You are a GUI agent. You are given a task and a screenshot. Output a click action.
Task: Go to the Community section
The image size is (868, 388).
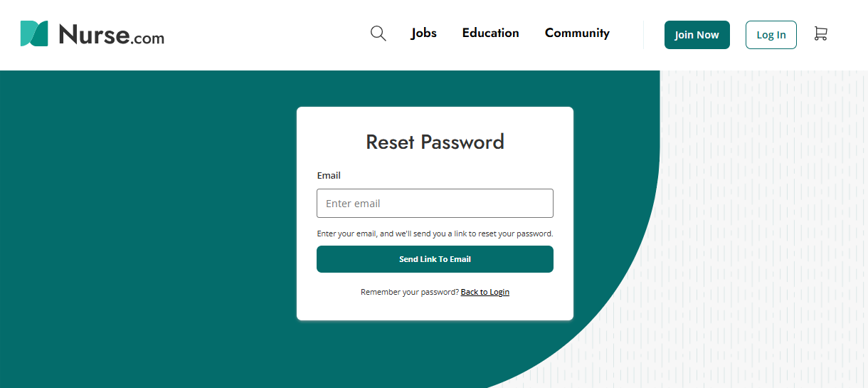click(x=577, y=33)
